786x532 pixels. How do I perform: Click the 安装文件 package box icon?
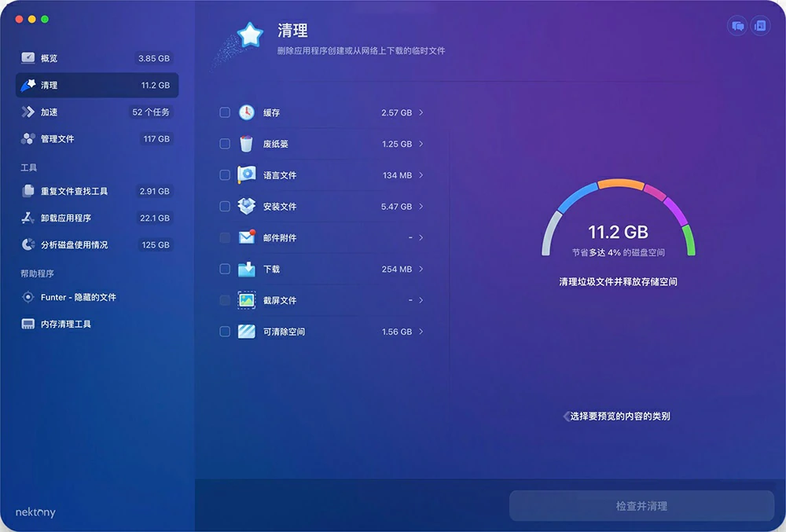pyautogui.click(x=247, y=207)
